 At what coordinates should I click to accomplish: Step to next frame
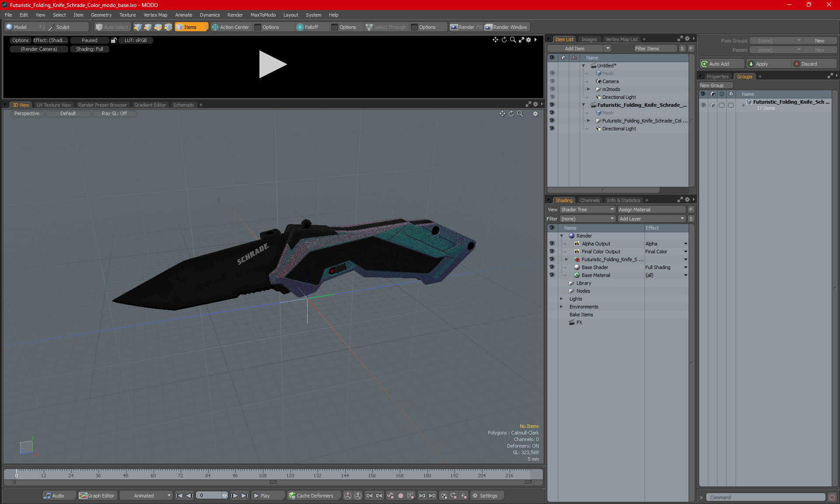(234, 496)
